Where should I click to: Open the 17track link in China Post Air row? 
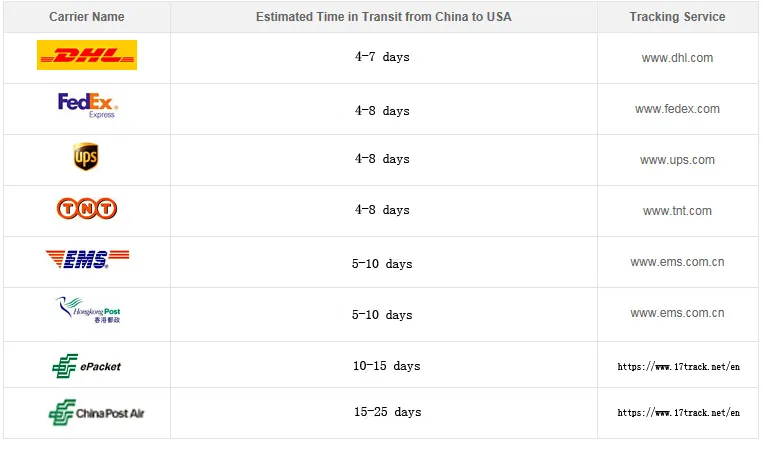(678, 413)
